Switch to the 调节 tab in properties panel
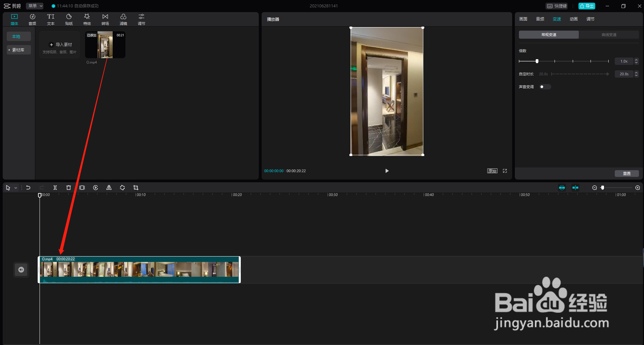Viewport: 644px width, 345px height. tap(591, 19)
